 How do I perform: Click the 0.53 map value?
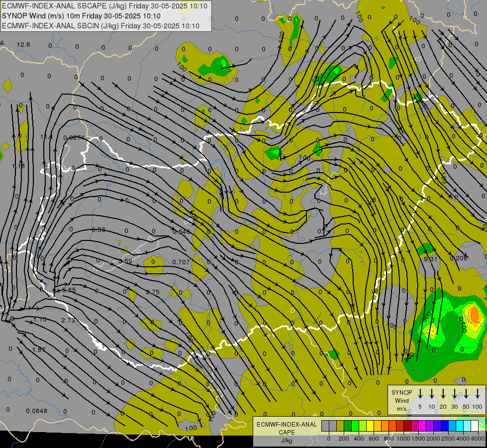click(x=98, y=230)
